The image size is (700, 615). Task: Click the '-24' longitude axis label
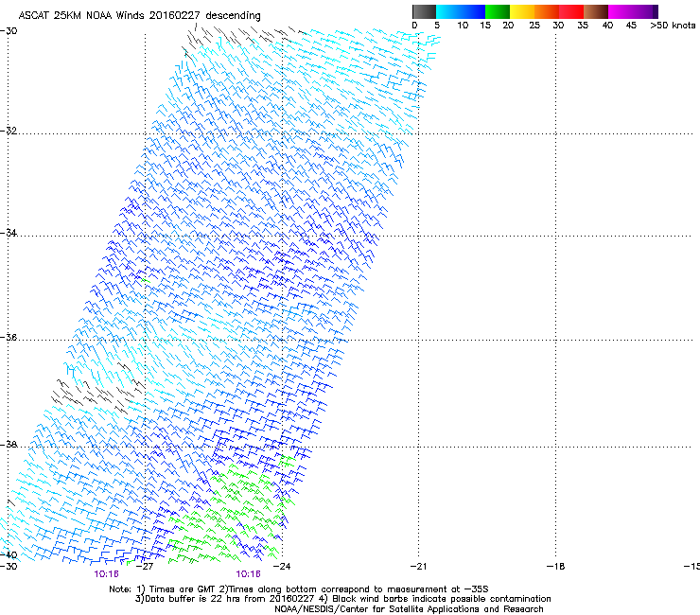tap(282, 567)
